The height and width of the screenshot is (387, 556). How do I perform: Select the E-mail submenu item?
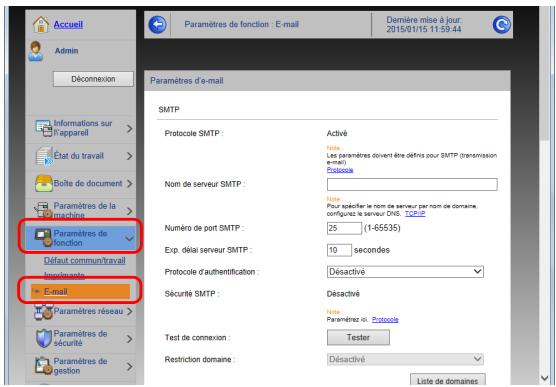click(x=80, y=292)
